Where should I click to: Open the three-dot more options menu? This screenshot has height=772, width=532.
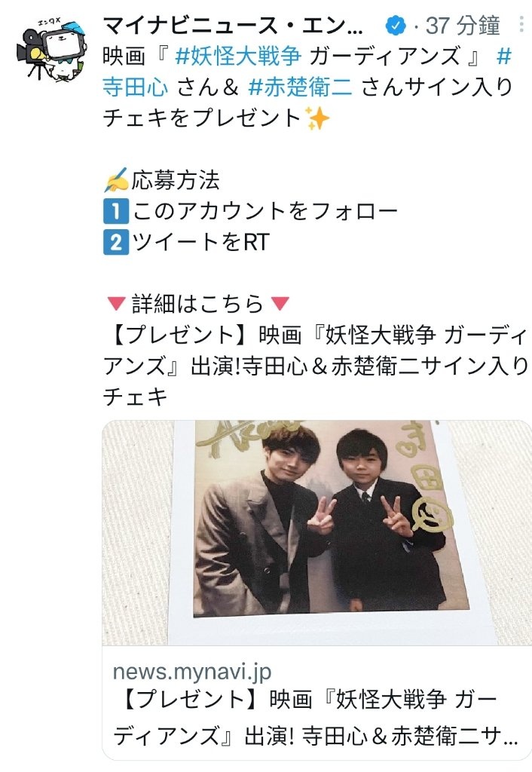click(x=521, y=25)
